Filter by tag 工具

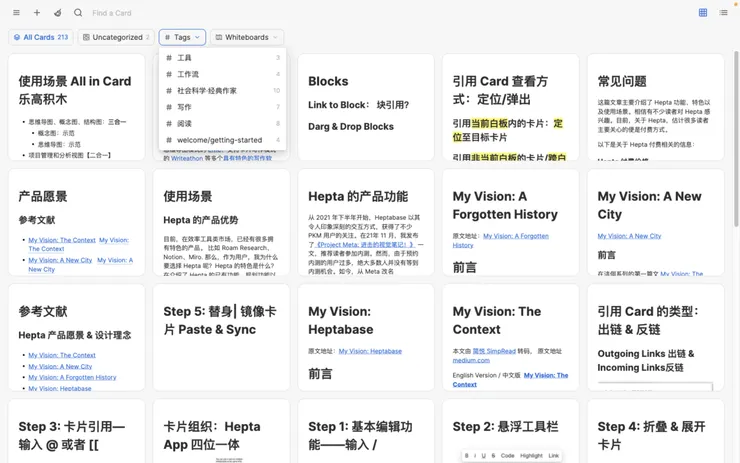223,58
